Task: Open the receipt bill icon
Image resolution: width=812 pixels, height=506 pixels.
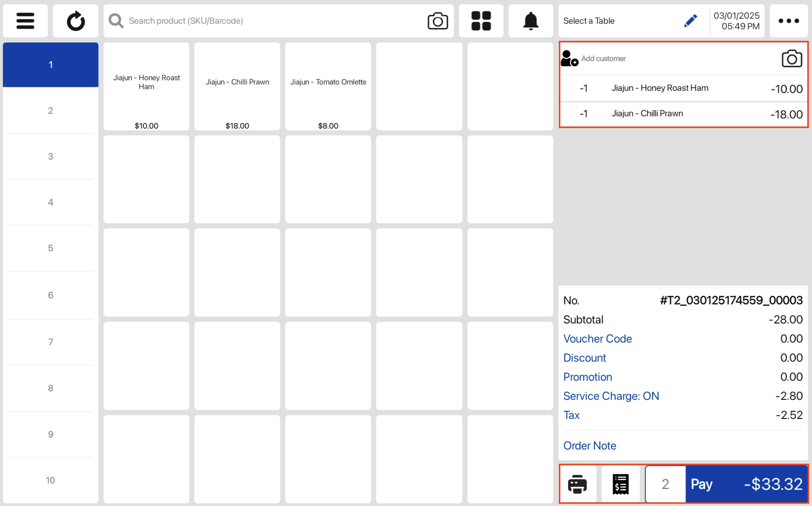Action: pyautogui.click(x=620, y=484)
